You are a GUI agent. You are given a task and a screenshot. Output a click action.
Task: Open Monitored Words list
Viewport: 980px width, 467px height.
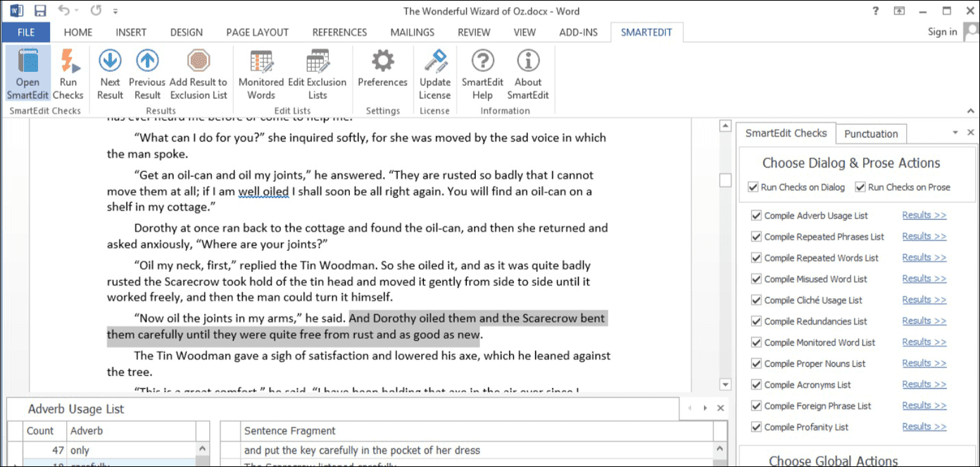pyautogui.click(x=261, y=74)
